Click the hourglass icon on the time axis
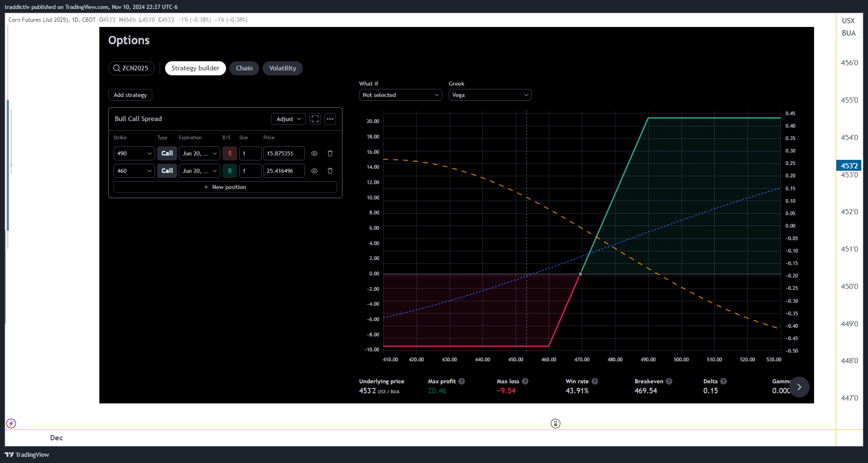 coord(555,423)
